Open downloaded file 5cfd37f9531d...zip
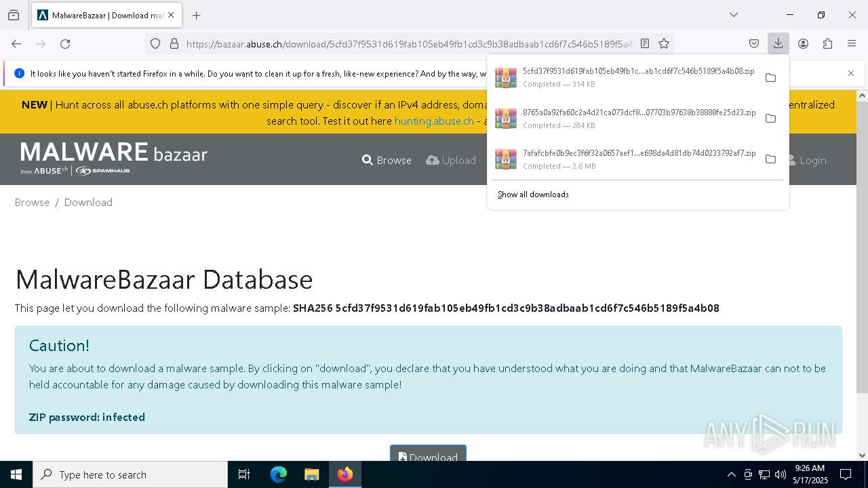Screen dimensions: 868x488 point(624,77)
